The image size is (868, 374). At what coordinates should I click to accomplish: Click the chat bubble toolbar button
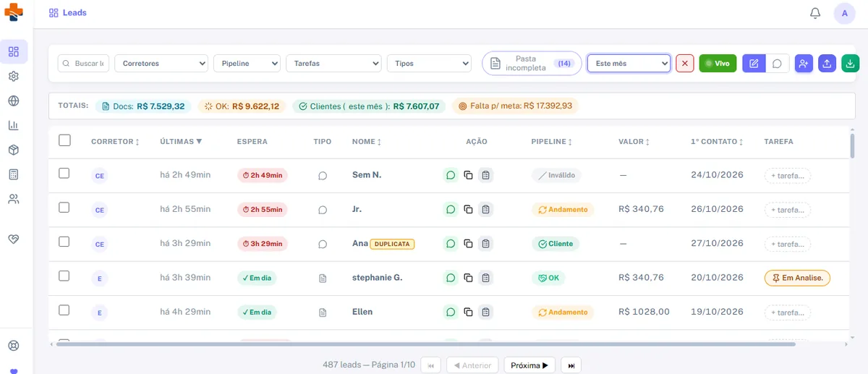pos(777,64)
